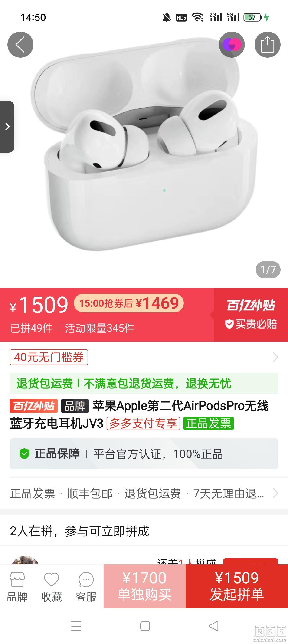The height and width of the screenshot is (644, 288).
Task: Tap Android back navigation triangle
Action: pos(214,626)
